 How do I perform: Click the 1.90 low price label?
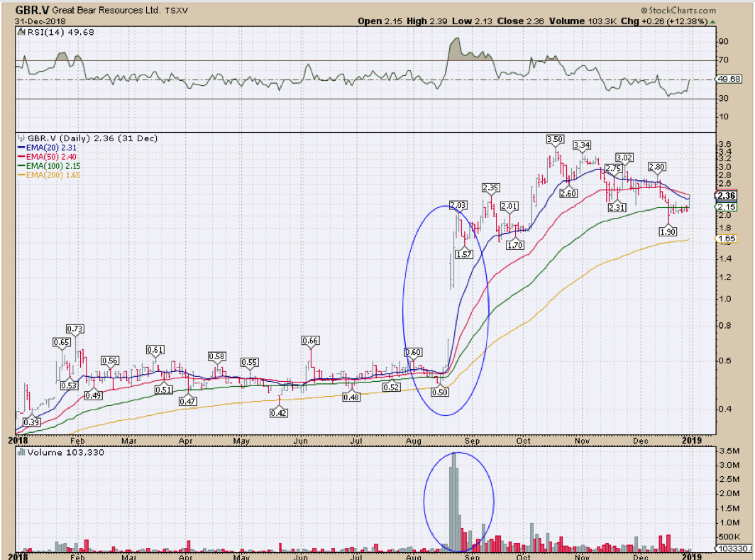[667, 231]
